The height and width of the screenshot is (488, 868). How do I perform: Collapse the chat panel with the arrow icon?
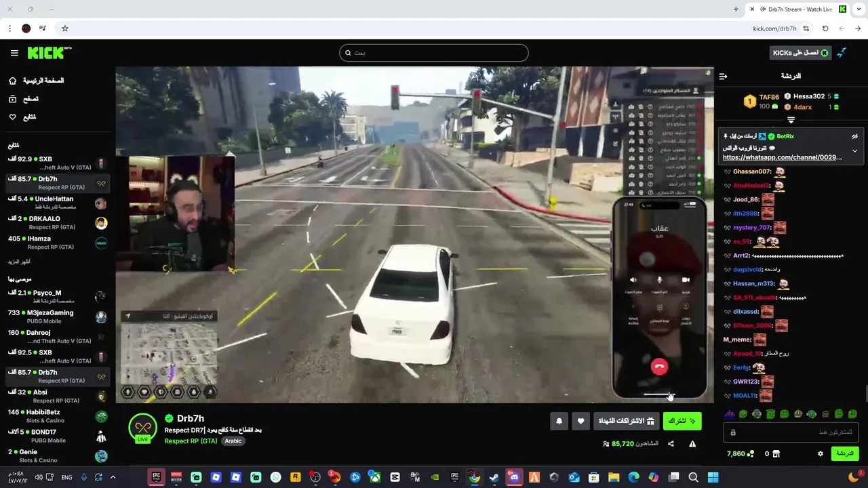coord(723,77)
